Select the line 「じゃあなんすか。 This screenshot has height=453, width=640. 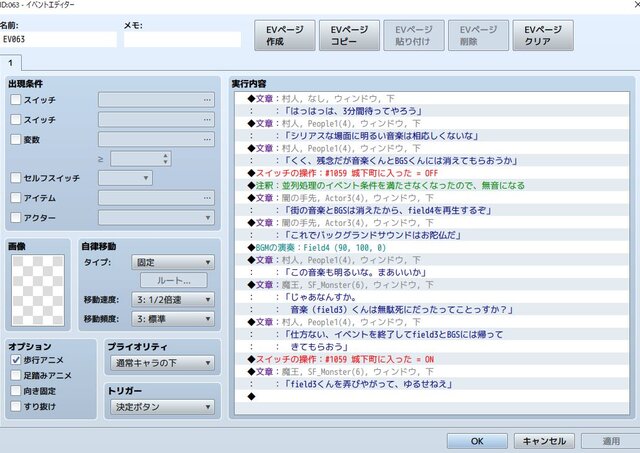click(432, 297)
